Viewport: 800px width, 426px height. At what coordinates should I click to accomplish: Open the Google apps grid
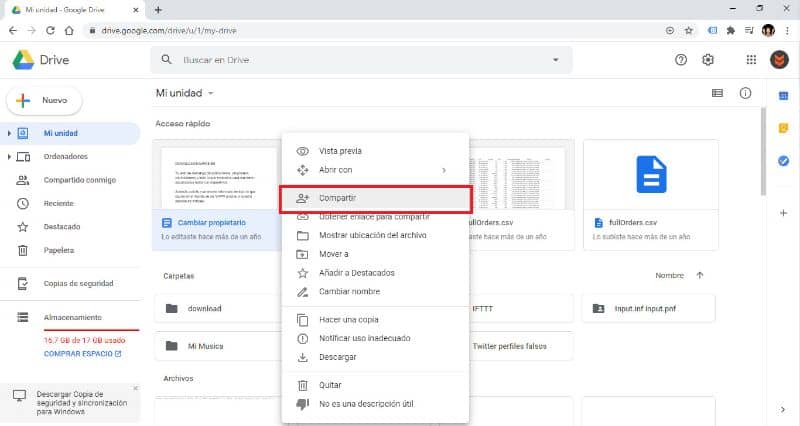(751, 60)
